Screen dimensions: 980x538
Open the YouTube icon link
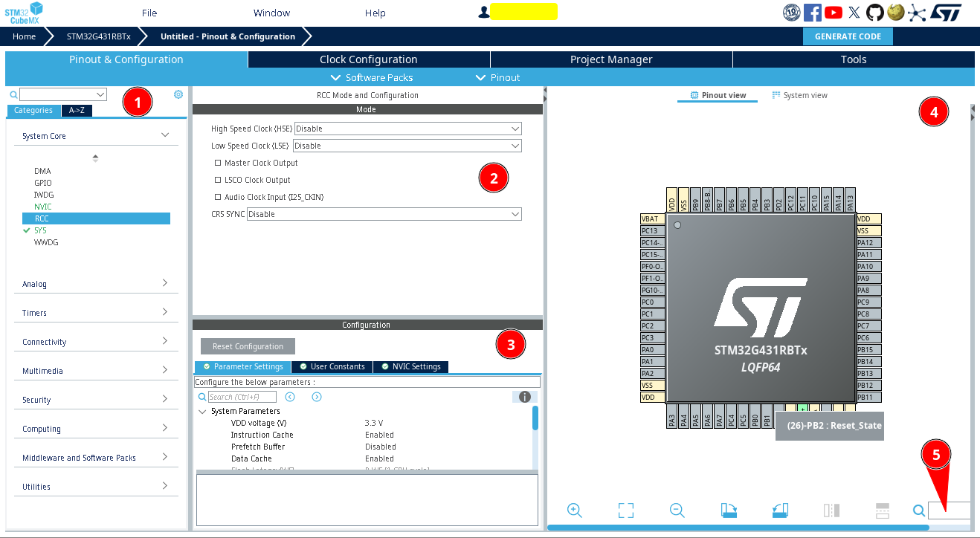tap(834, 12)
